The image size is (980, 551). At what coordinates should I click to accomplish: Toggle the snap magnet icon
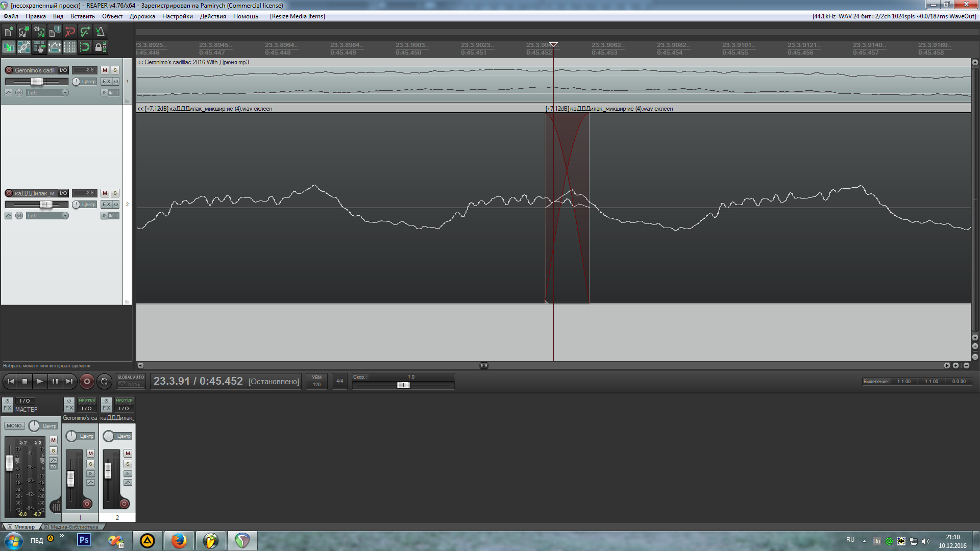coord(85,47)
